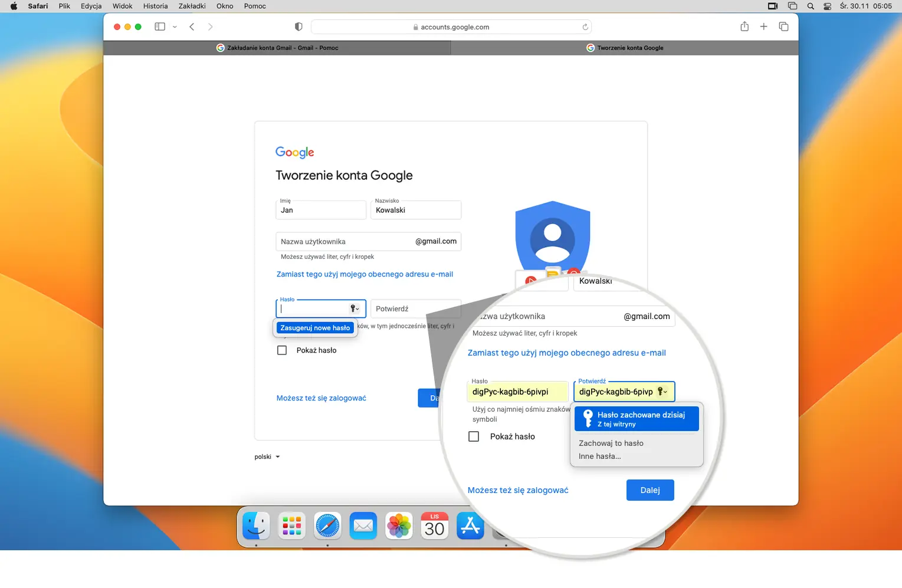Viewport: 902px width, 588px height.
Task: Open Calendar from the Dock
Action: click(x=434, y=525)
